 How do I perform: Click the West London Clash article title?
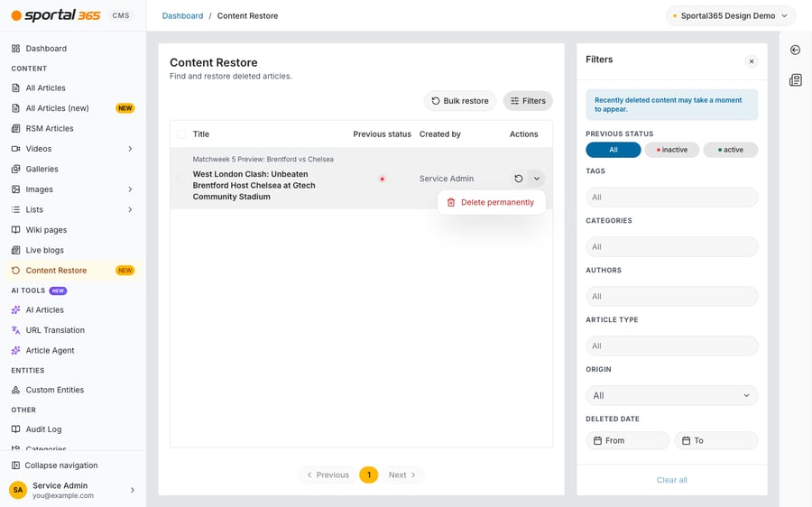click(254, 186)
